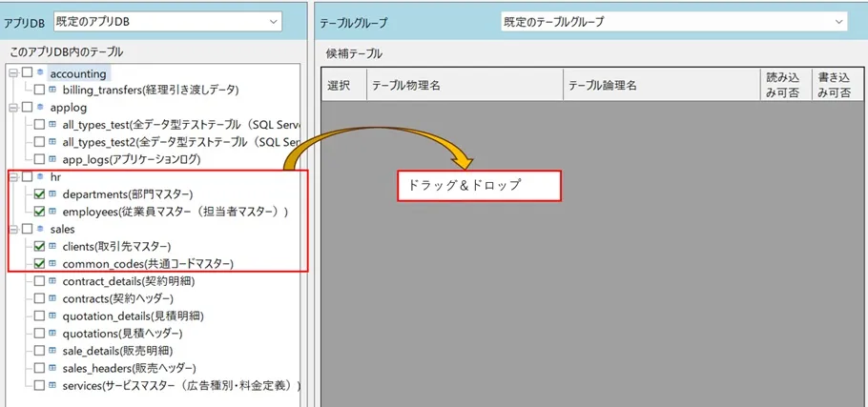Uncheck the common_codes table checkbox

click(x=39, y=264)
